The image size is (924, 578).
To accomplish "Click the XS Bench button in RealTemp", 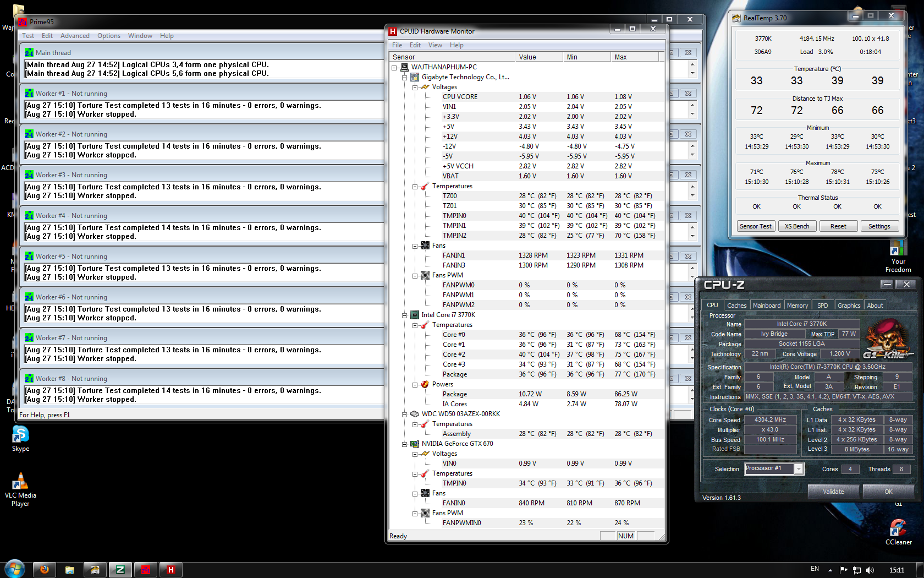I will [797, 226].
